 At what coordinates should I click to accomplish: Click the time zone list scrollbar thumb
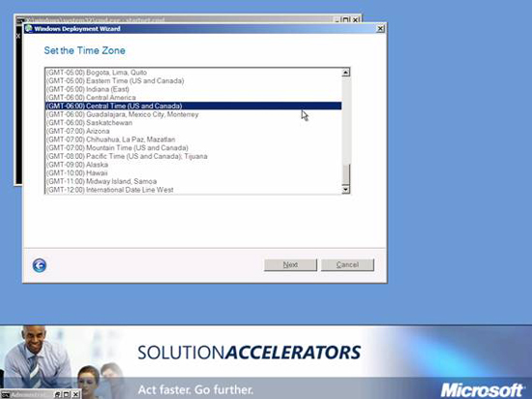345,174
